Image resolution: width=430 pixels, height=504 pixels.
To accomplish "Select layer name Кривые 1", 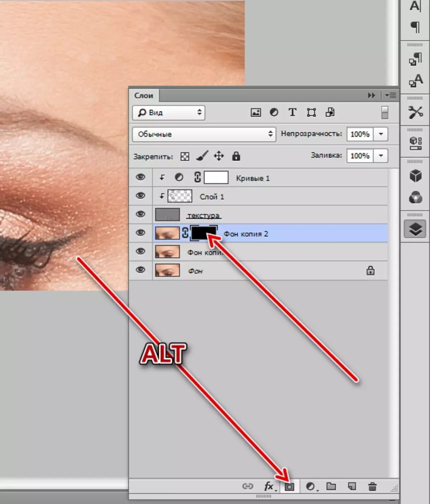I will click(253, 178).
